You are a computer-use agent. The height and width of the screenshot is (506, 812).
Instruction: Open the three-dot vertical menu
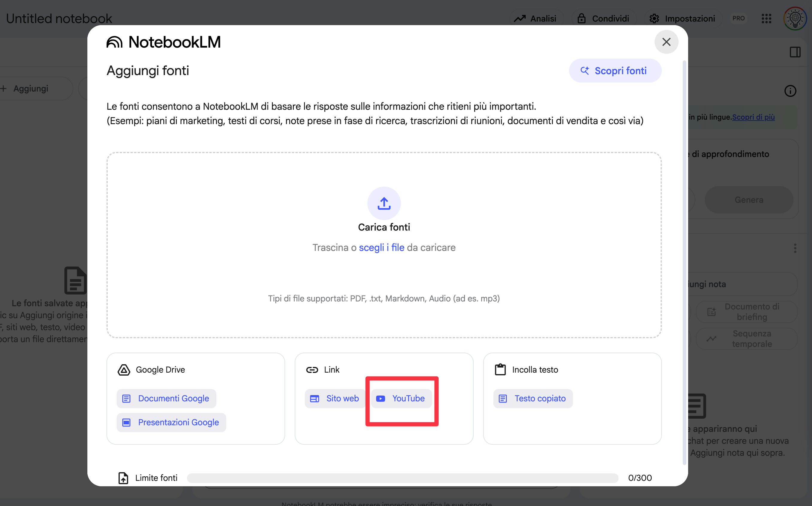(x=795, y=248)
